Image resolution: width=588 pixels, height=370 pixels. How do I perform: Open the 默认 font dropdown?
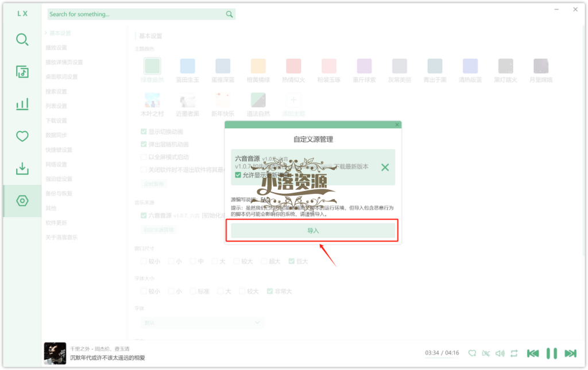(x=202, y=322)
